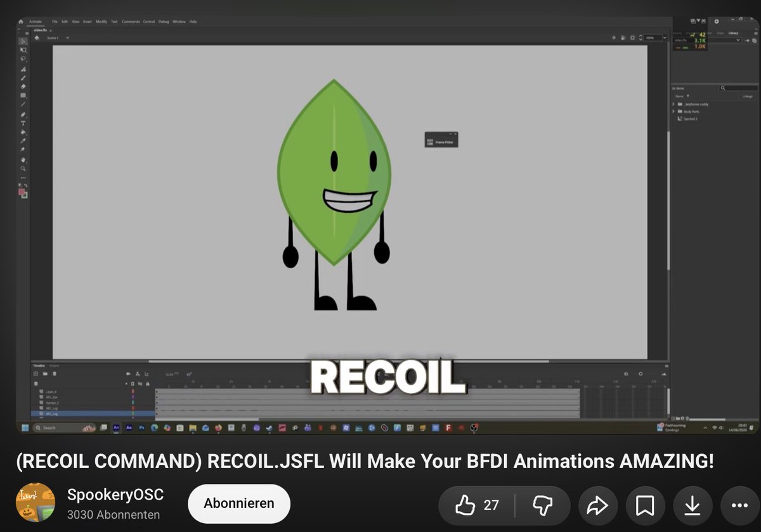Screen dimensions: 761x532
Task: Share the video using the arrow icon
Action: 597,505
